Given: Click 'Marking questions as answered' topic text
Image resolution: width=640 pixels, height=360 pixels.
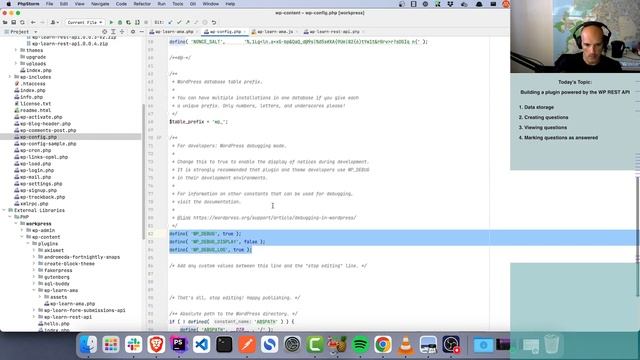Looking at the screenshot, I should (561, 138).
